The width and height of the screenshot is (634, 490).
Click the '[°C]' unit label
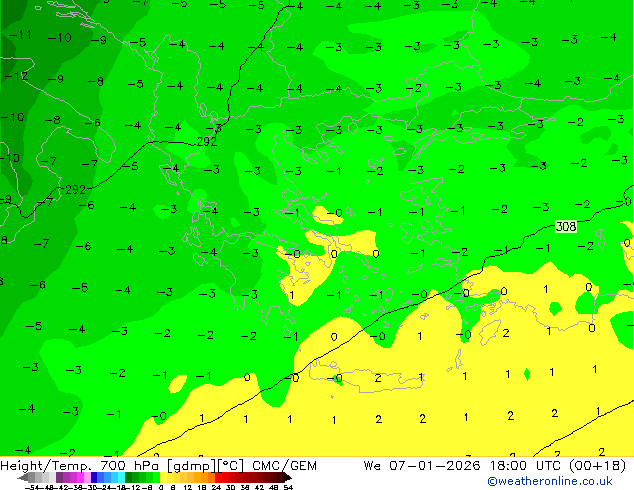(230, 466)
